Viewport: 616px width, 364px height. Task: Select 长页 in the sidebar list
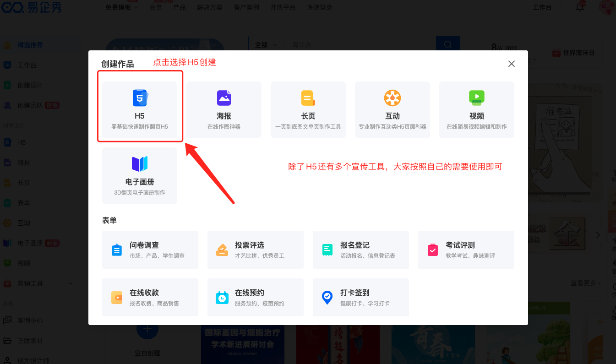click(23, 183)
